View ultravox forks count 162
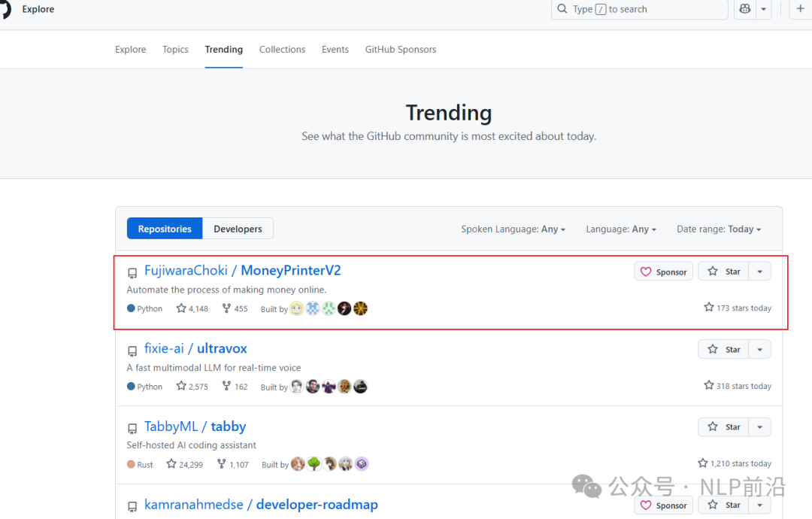This screenshot has width=812, height=519. 235,387
